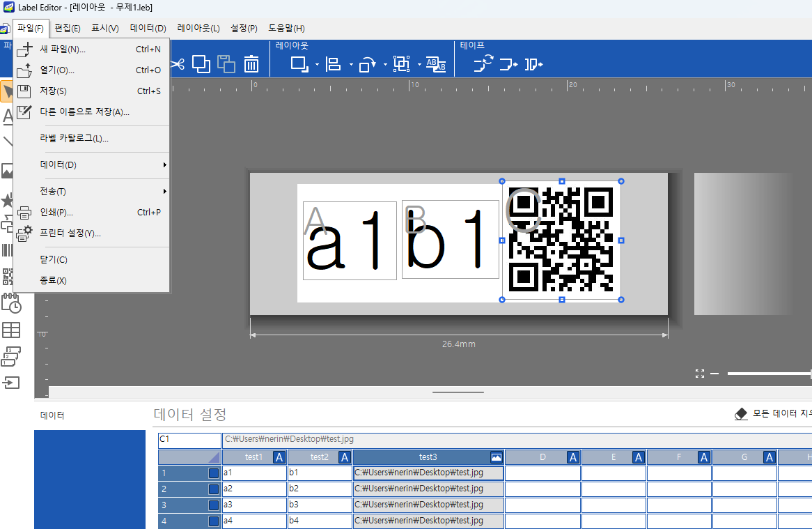Click cell containing a3
The width and height of the screenshot is (812, 529).
254,505
